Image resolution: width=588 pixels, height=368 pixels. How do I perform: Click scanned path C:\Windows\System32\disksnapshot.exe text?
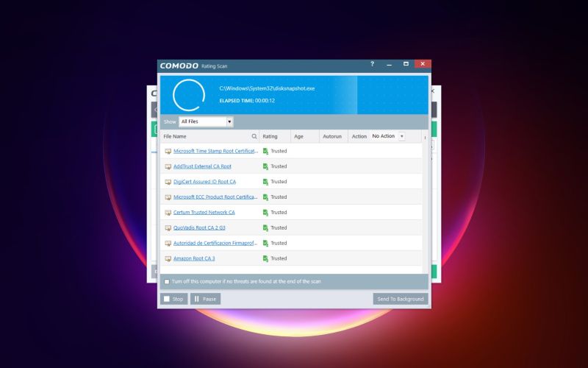tap(267, 88)
